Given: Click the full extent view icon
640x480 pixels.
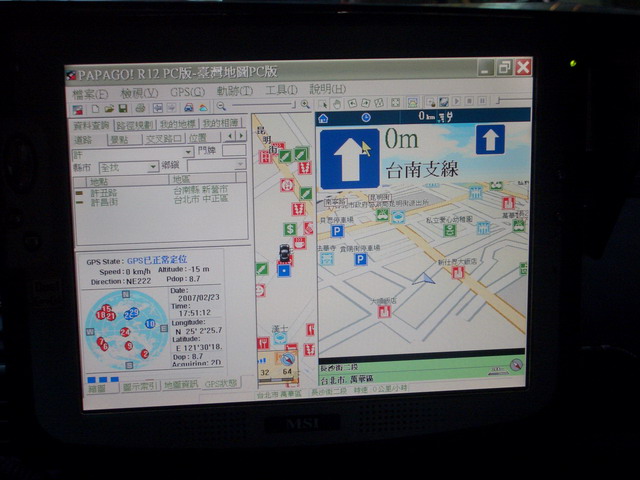Looking at the screenshot, I should tap(395, 102).
